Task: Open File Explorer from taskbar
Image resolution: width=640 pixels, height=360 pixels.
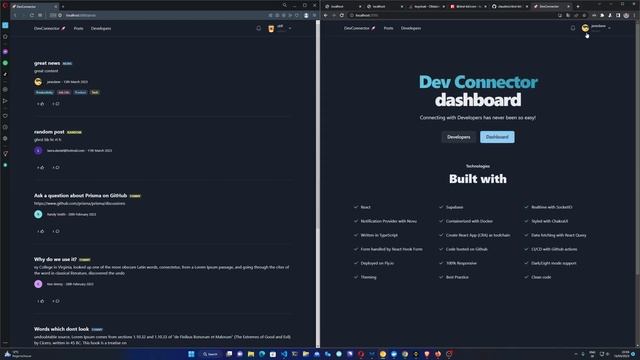Action: click(x=251, y=354)
